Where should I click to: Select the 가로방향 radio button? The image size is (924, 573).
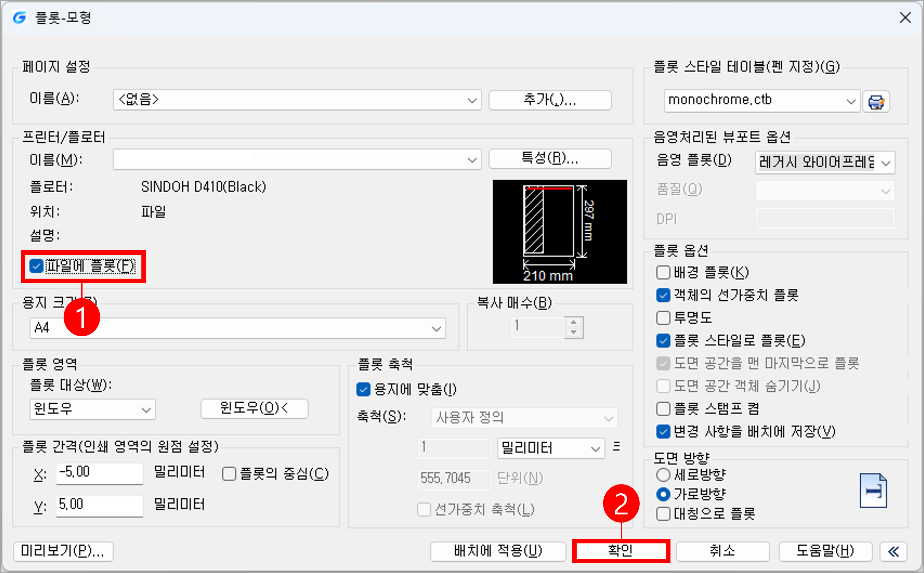coord(663,494)
